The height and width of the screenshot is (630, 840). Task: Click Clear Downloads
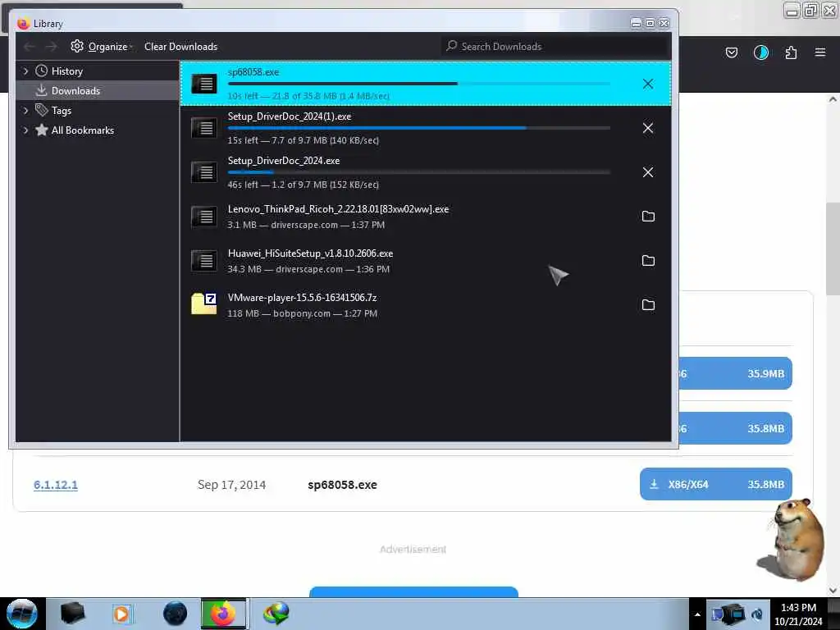(x=180, y=47)
